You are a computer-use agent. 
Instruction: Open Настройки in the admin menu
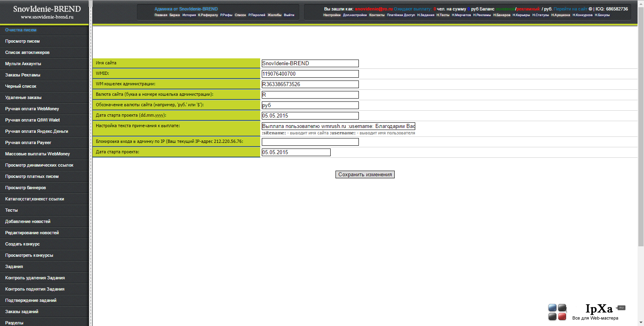332,15
